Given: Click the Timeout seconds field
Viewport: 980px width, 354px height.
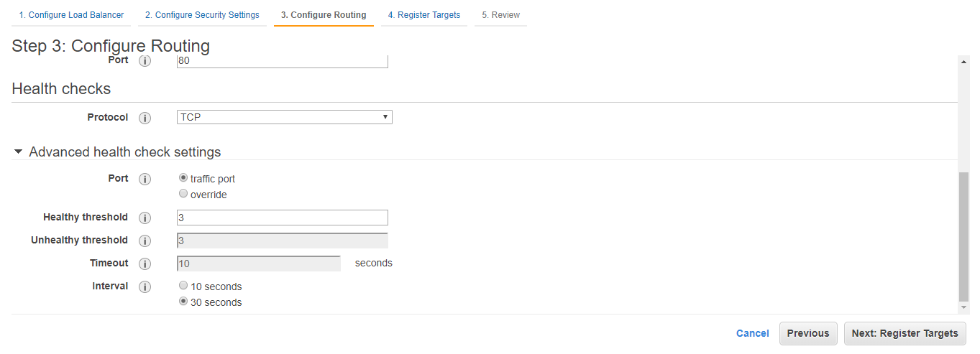Looking at the screenshot, I should click(x=259, y=264).
